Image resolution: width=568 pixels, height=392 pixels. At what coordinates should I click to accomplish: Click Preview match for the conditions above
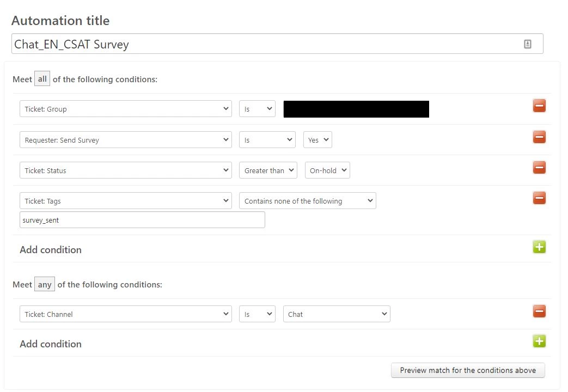click(468, 370)
